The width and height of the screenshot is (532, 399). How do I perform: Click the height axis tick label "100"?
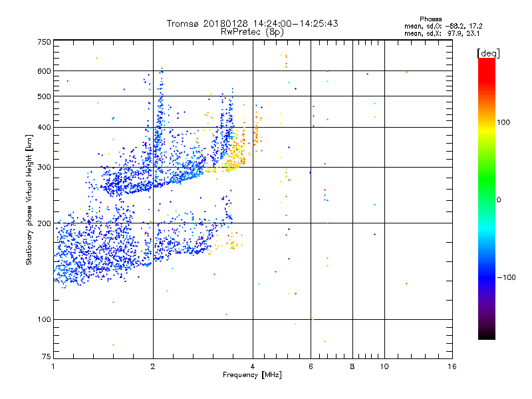coord(44,320)
